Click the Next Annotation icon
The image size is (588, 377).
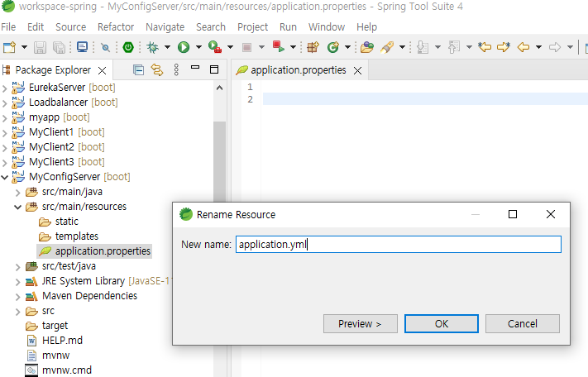[423, 47]
